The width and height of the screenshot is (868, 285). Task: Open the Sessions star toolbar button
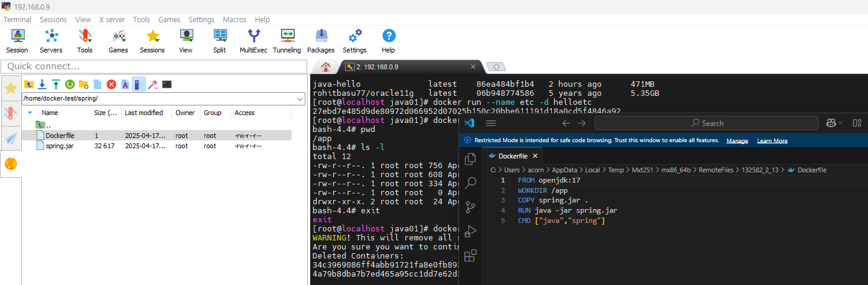[152, 41]
